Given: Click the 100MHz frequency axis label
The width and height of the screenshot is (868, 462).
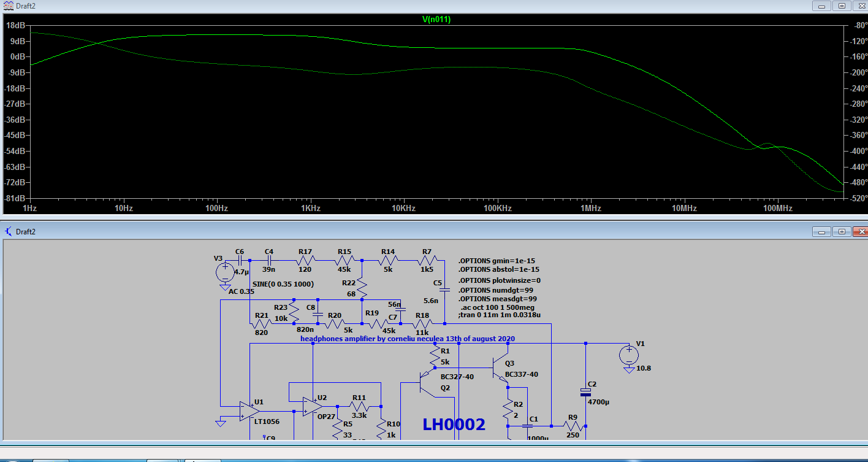Looking at the screenshot, I should pos(777,209).
